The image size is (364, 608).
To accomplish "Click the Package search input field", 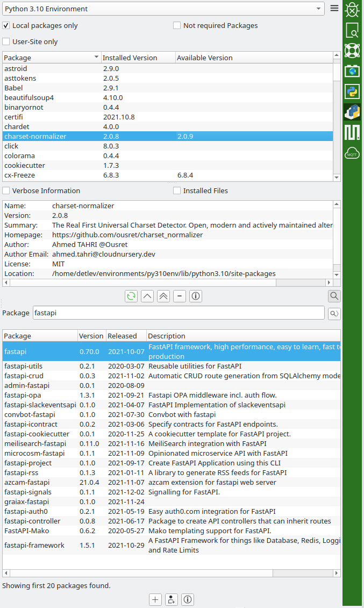I will pos(178,313).
